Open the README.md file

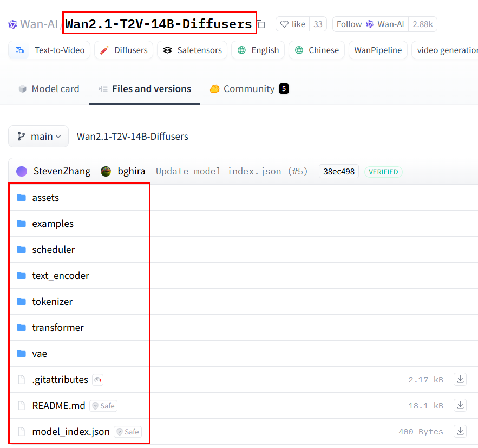(58, 406)
